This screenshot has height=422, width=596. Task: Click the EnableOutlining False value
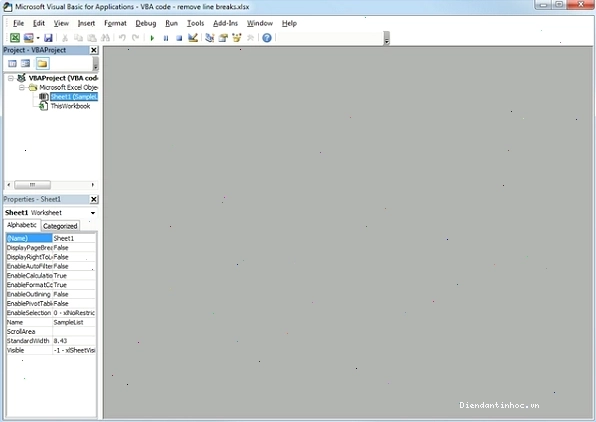pos(74,294)
